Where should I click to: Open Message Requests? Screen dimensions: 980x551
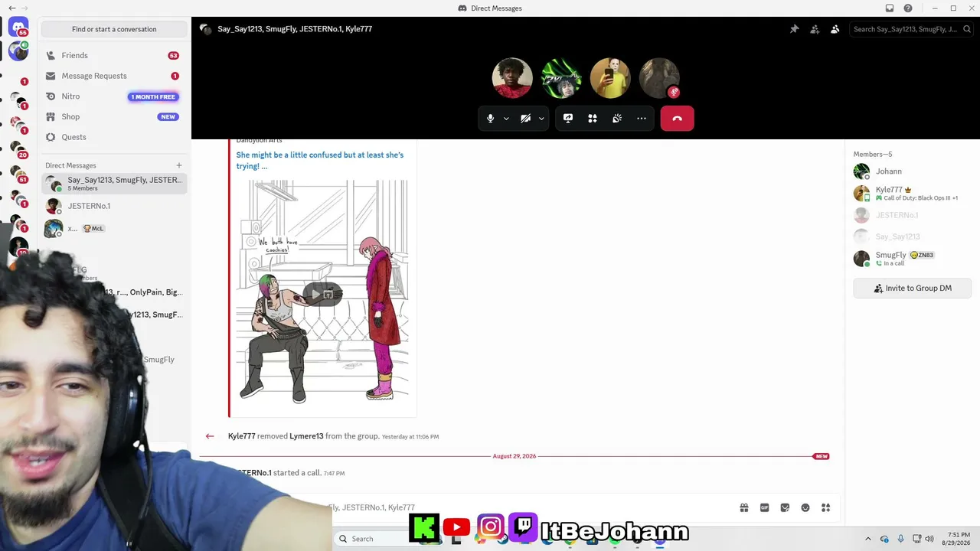point(114,76)
